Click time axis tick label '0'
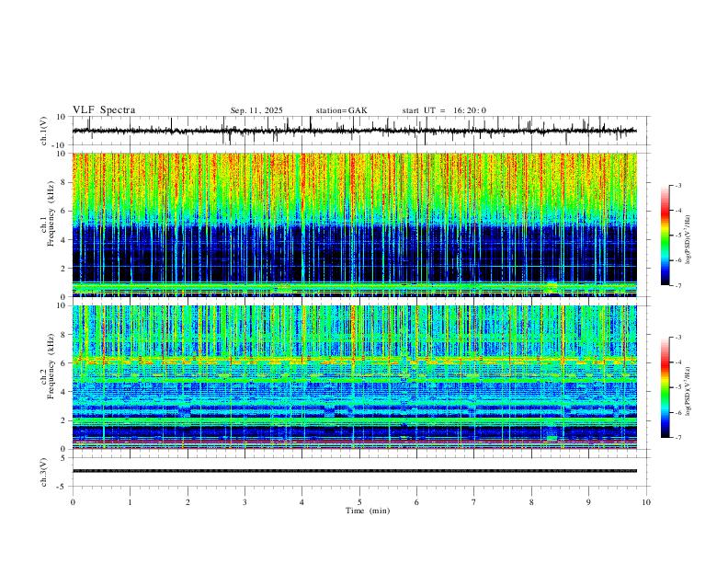 (x=73, y=502)
